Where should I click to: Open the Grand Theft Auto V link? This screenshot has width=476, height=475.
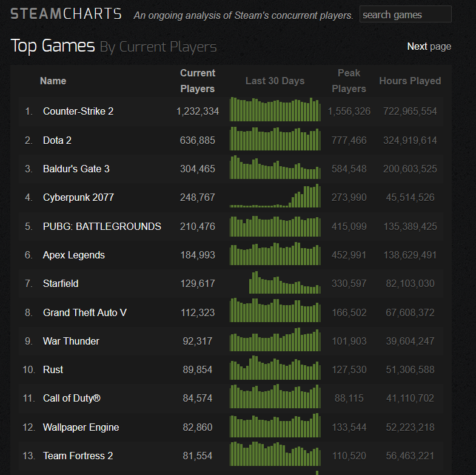click(x=85, y=312)
